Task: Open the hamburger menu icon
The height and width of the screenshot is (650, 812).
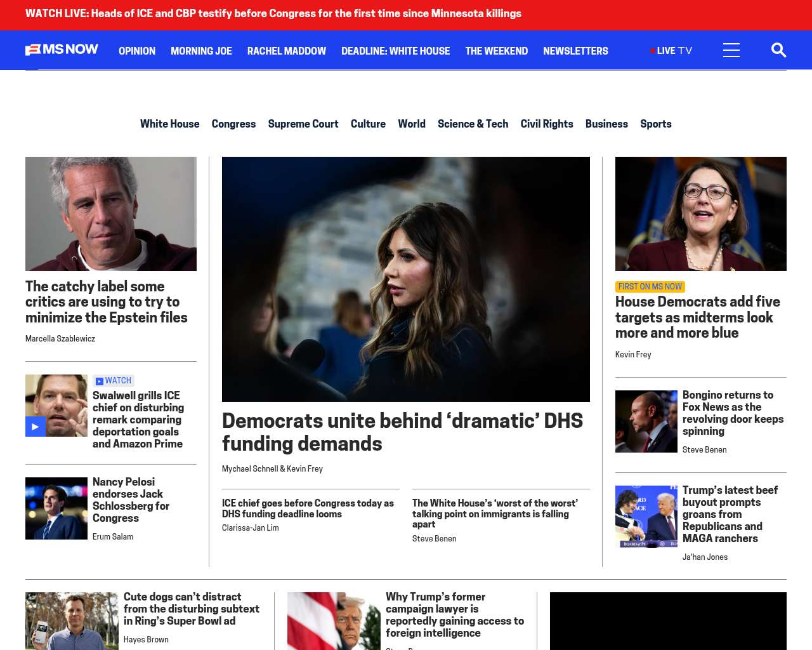Action: point(731,50)
